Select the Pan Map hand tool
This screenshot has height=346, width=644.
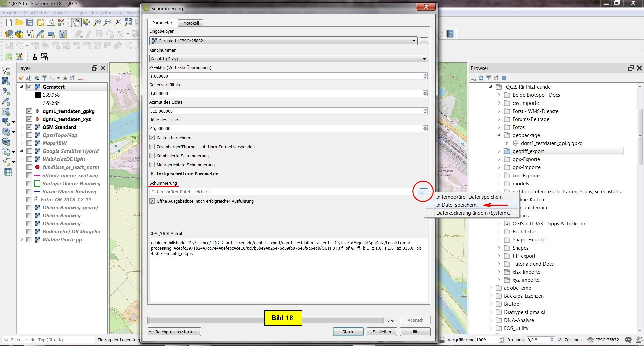coord(76,22)
